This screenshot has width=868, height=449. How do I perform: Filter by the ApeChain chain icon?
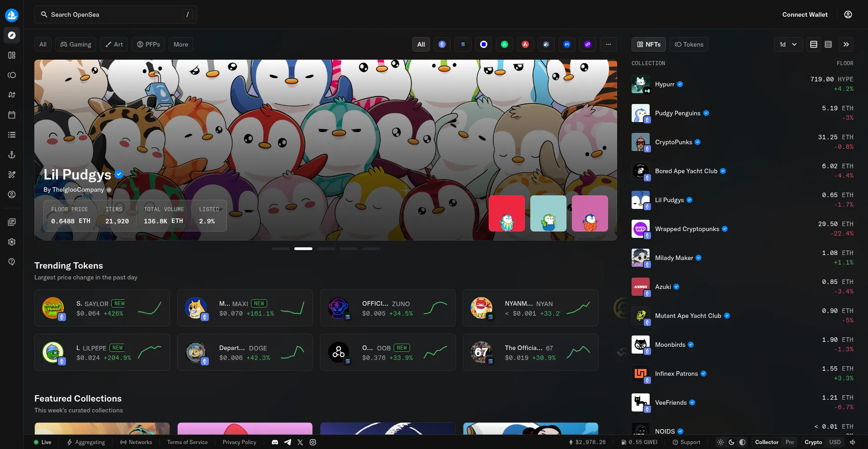tap(567, 44)
